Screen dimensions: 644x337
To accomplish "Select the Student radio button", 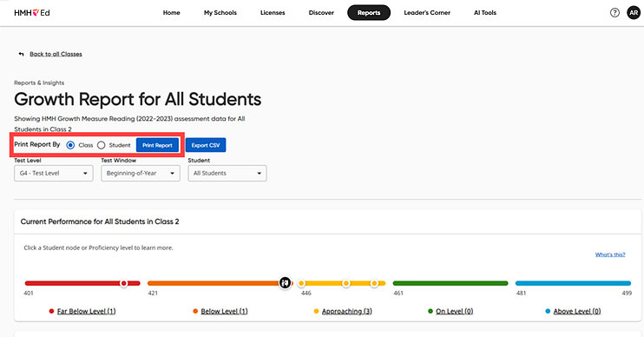I will coord(101,145).
